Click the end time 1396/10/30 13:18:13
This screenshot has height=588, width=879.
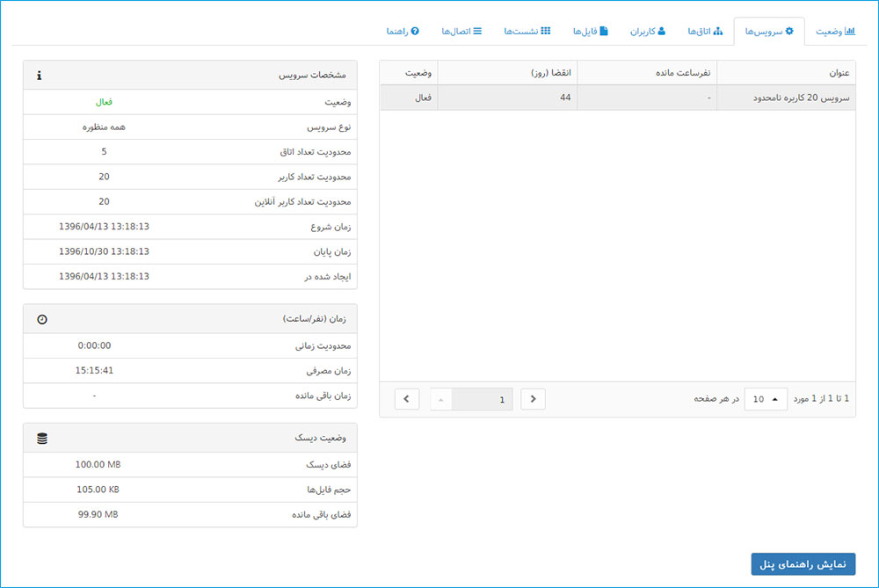pos(104,251)
